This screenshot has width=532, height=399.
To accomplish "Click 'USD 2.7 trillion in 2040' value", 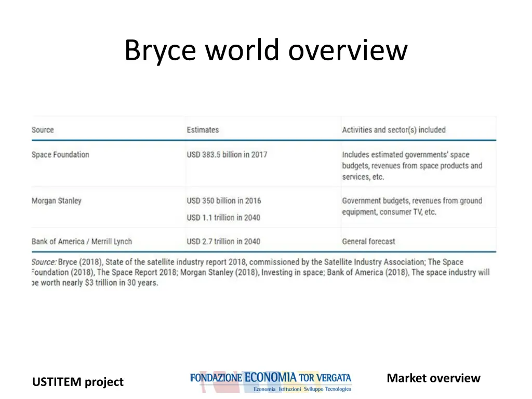I will (x=223, y=242).
